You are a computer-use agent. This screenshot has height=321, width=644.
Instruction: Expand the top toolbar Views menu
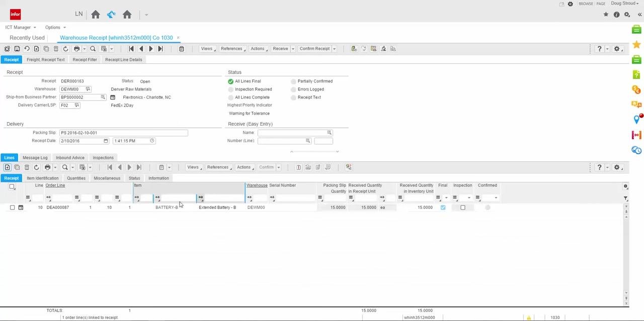tap(207, 49)
